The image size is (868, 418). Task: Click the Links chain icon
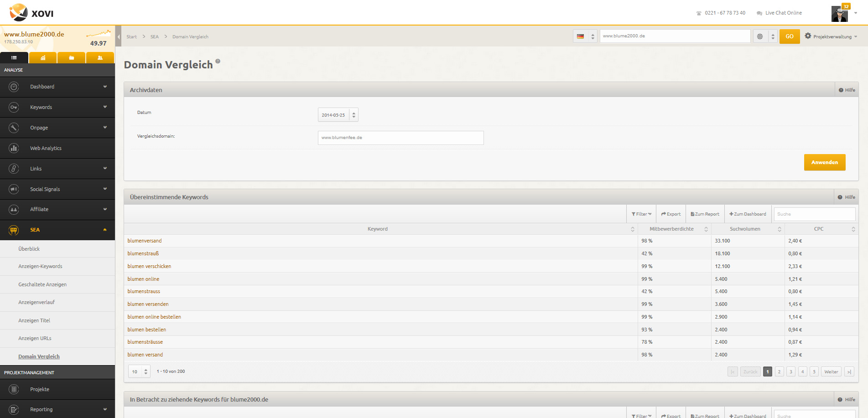(x=14, y=169)
